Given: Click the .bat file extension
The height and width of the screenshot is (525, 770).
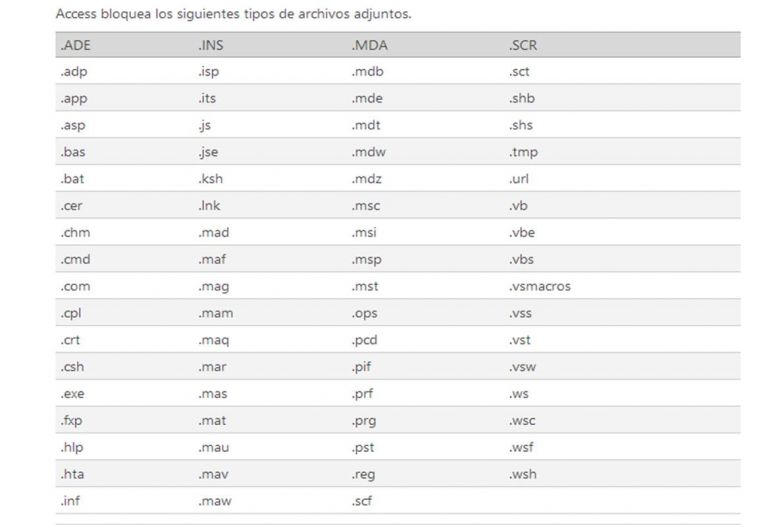Looking at the screenshot, I should (x=72, y=179).
